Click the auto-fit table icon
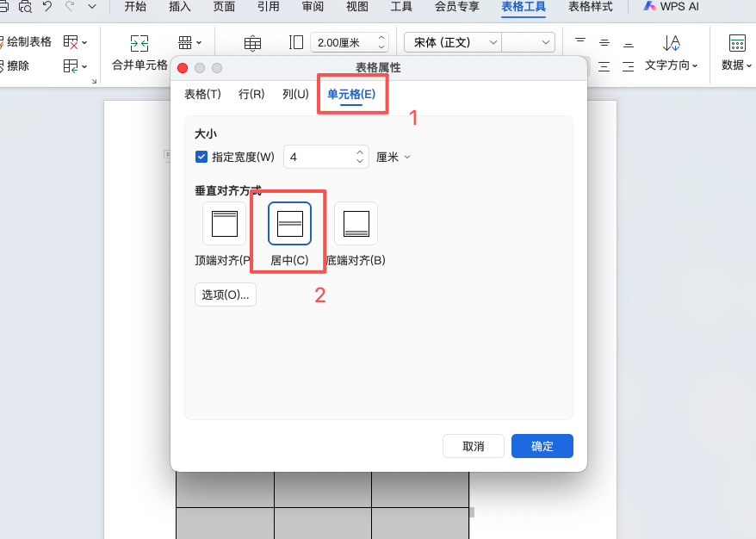Screen dimensions: 756x539 click(252, 43)
